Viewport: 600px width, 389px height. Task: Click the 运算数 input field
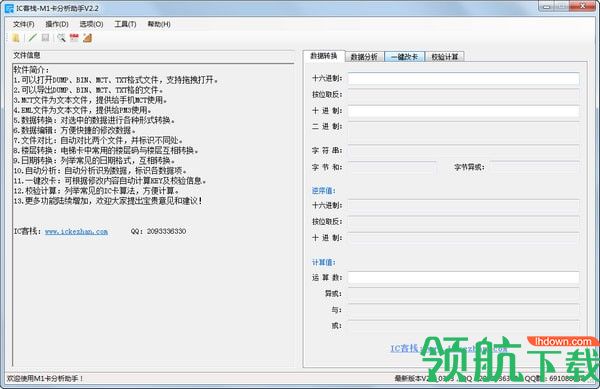pos(463,278)
